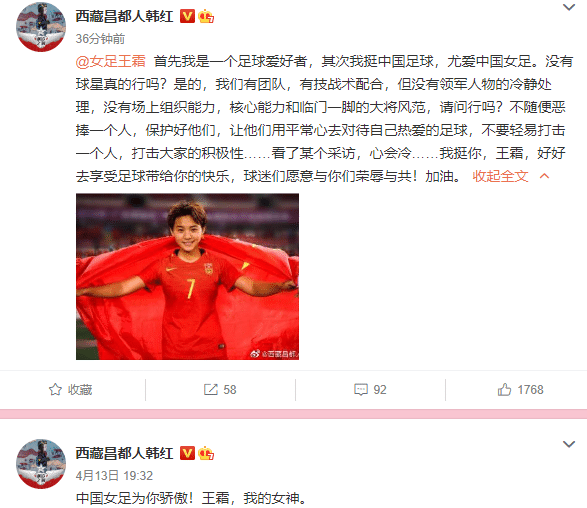587x508 pixels.
Task: Open 西藏昌都人韩红 profile name on first post
Action: click(x=124, y=16)
